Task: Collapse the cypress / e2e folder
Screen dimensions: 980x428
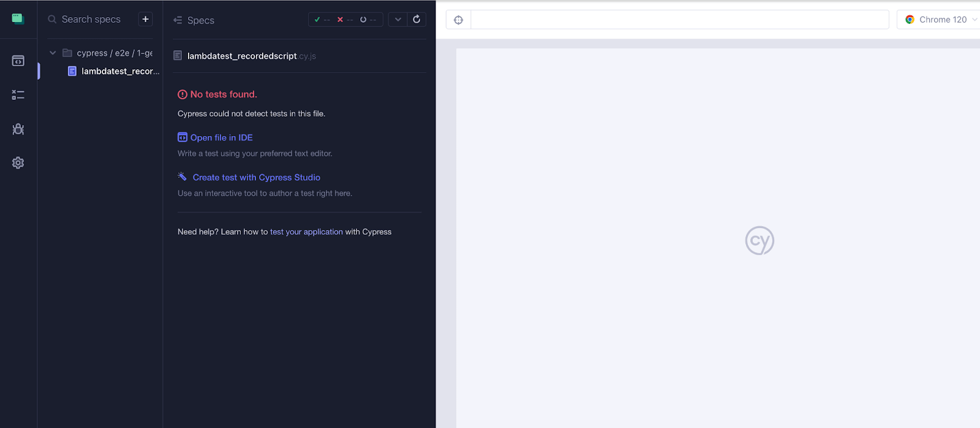Action: point(53,53)
